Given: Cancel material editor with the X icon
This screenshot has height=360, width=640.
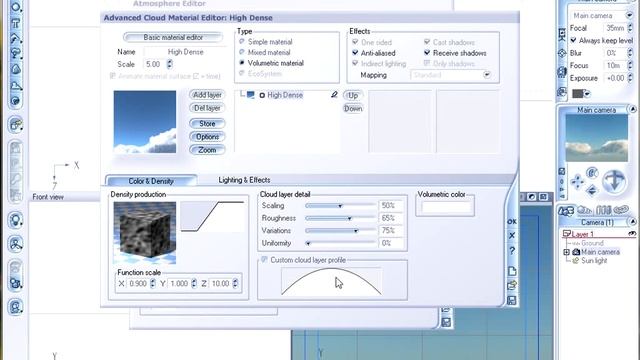Looking at the screenshot, I should point(512,236).
